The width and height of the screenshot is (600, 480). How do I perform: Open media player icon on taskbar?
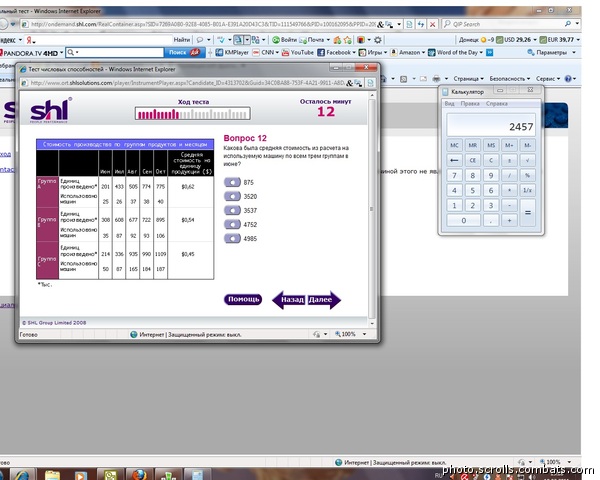pos(81,475)
